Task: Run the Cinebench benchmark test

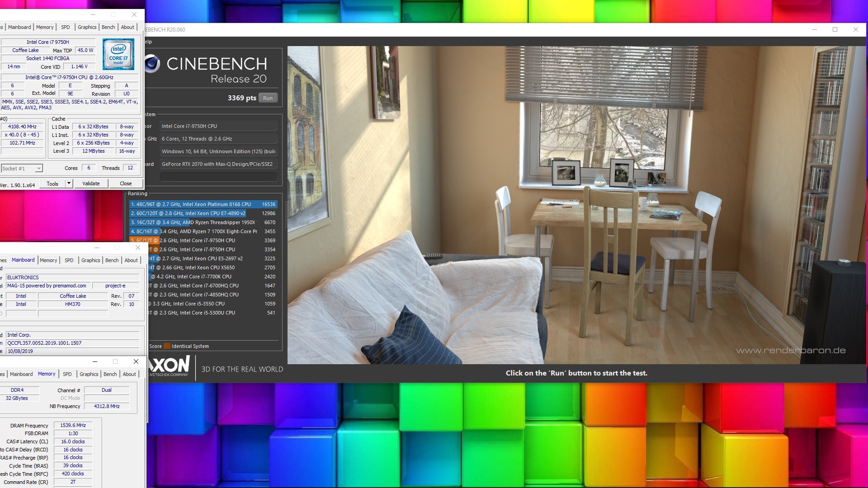Action: point(268,98)
